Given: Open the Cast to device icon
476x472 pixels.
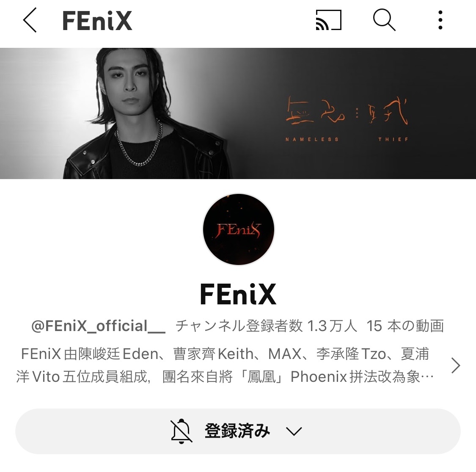Looking at the screenshot, I should (328, 20).
